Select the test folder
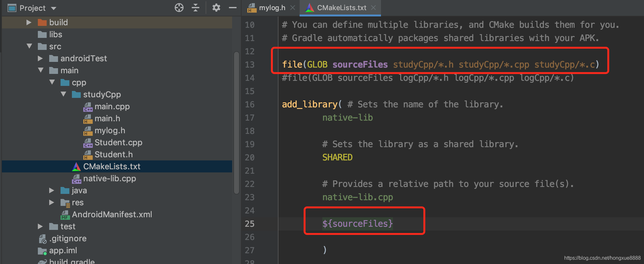The width and height of the screenshot is (644, 264). [117, 226]
